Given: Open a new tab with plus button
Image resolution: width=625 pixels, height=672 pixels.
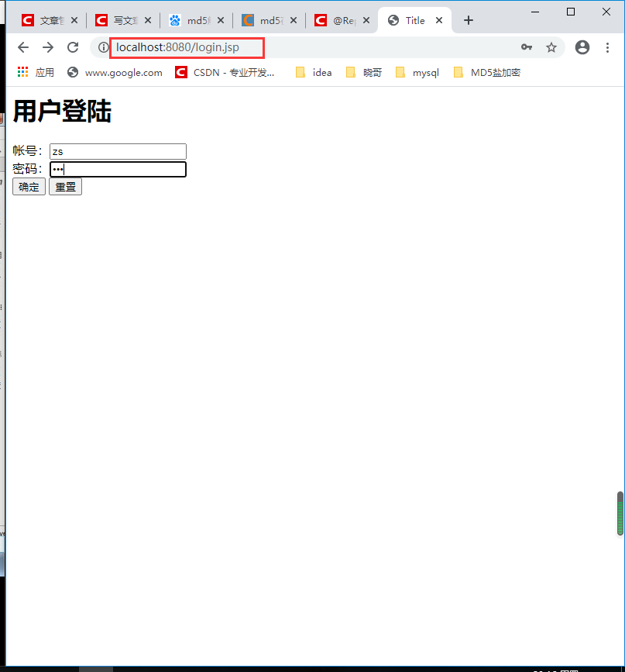Looking at the screenshot, I should click(469, 20).
